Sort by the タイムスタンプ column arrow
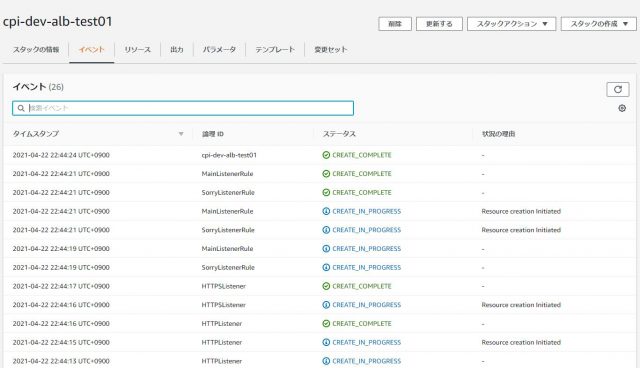The image size is (640, 368). [181, 134]
